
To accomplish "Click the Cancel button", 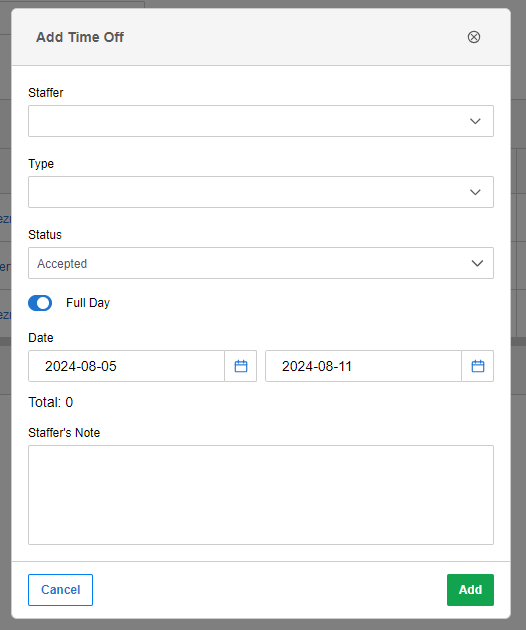I will pos(60,590).
